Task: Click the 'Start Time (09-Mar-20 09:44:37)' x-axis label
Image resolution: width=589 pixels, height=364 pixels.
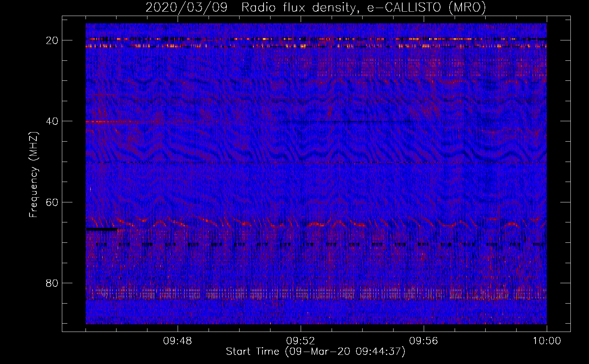Action: coord(316,352)
